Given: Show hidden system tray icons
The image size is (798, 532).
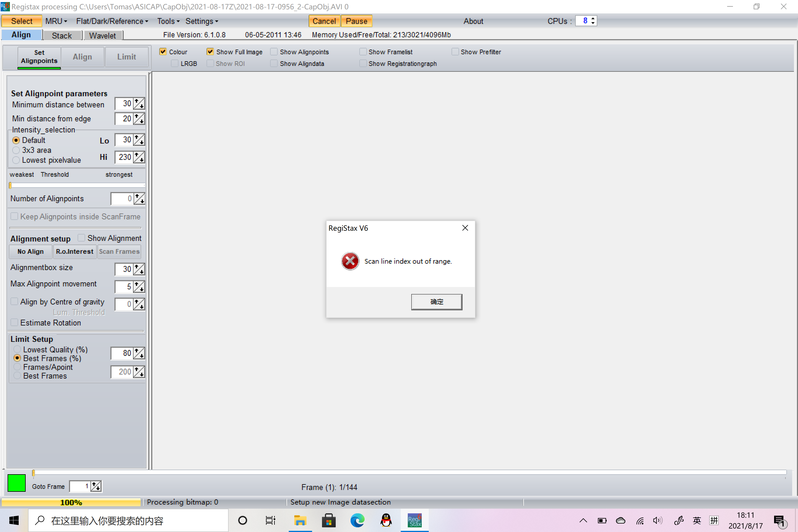Looking at the screenshot, I should tap(583, 520).
